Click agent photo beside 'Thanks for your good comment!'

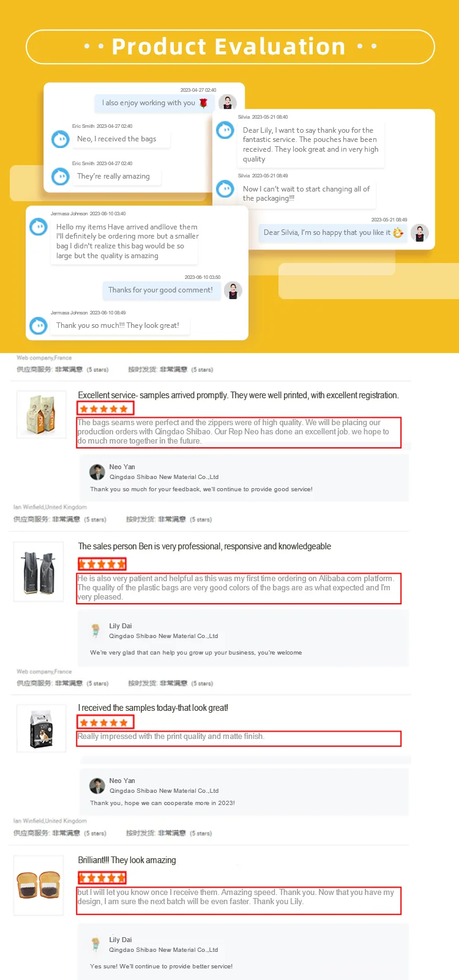coord(233,291)
